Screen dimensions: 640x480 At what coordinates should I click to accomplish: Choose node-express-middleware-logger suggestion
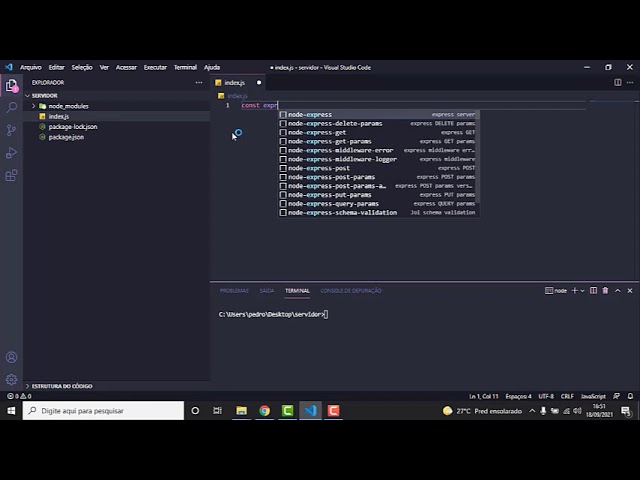click(378, 159)
